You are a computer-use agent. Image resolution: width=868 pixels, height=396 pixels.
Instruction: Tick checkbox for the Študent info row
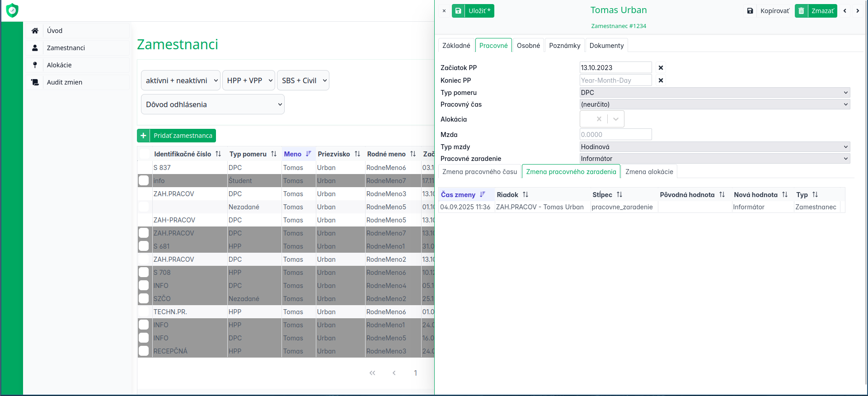tap(144, 181)
